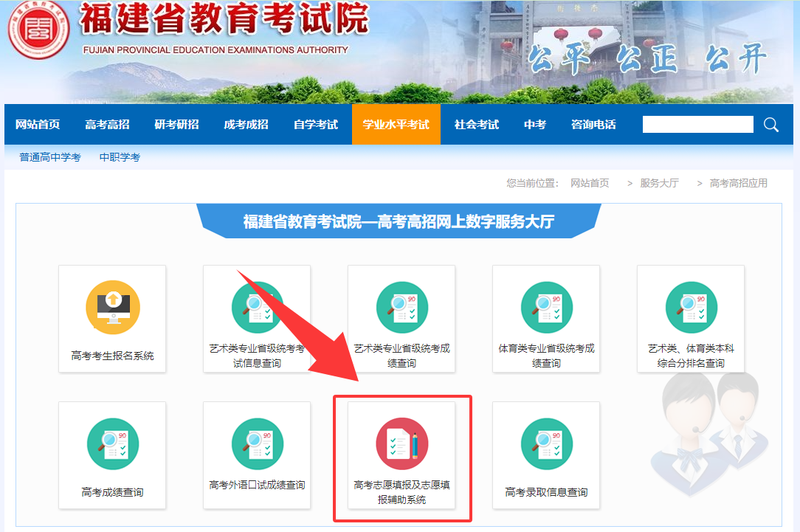The image size is (800, 532).
Task: Select the highlighted 学业水平考试 tab
Action: (396, 125)
